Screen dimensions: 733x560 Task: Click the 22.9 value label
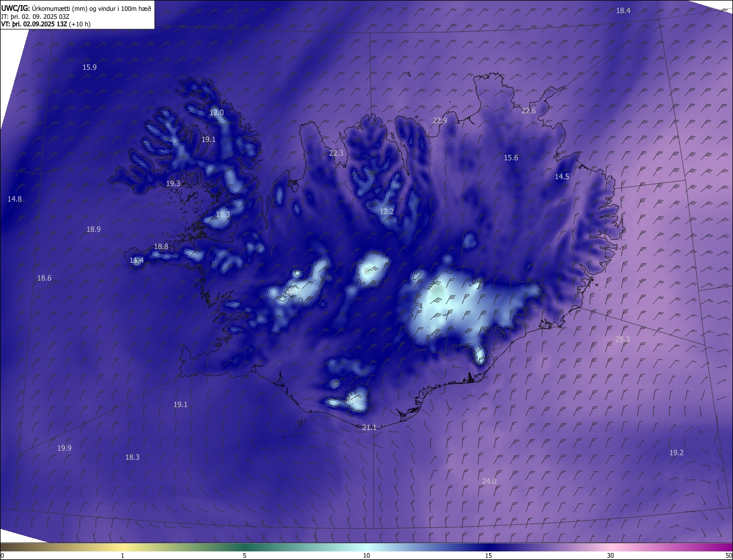[x=440, y=120]
